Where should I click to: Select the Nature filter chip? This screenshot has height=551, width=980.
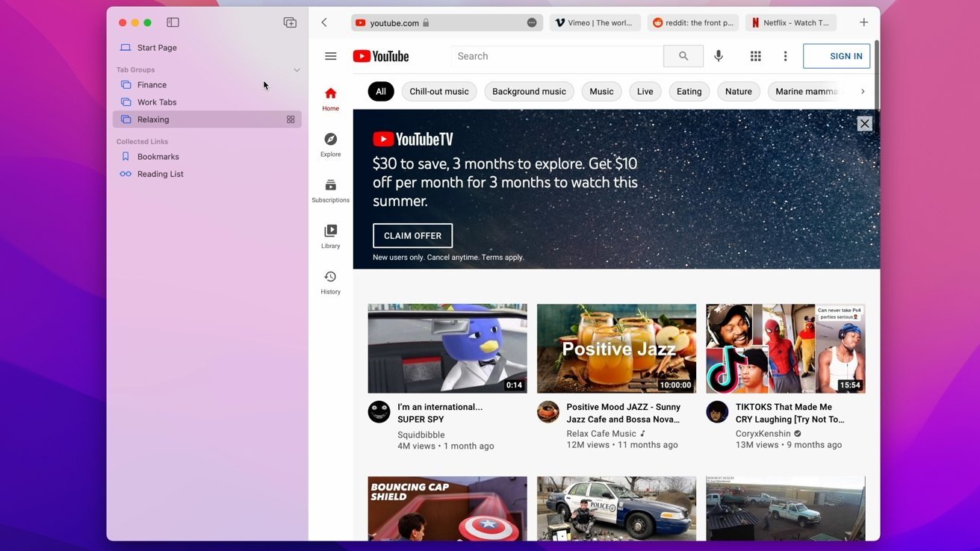click(739, 92)
